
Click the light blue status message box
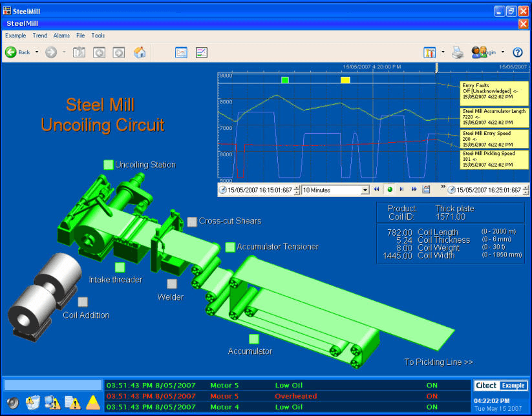tap(53, 385)
